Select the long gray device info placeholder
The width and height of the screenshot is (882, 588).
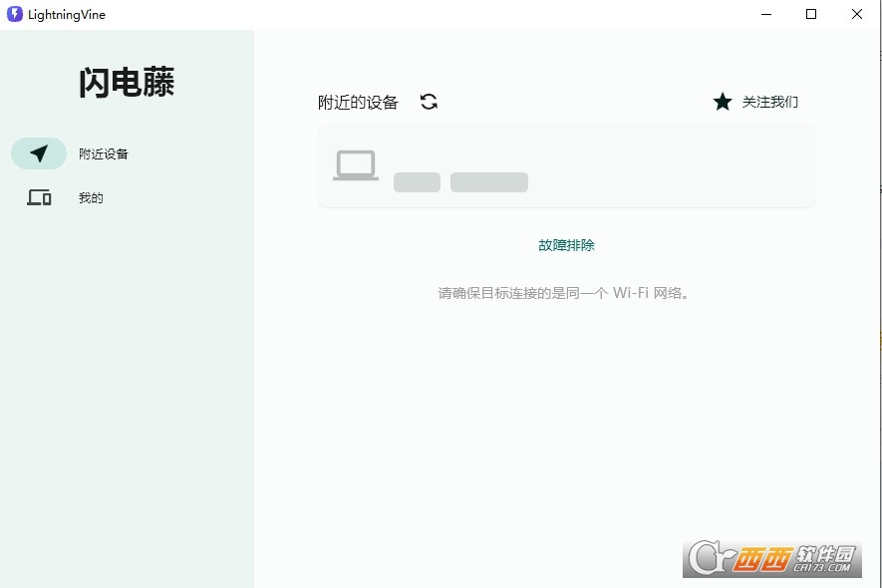[x=489, y=182]
